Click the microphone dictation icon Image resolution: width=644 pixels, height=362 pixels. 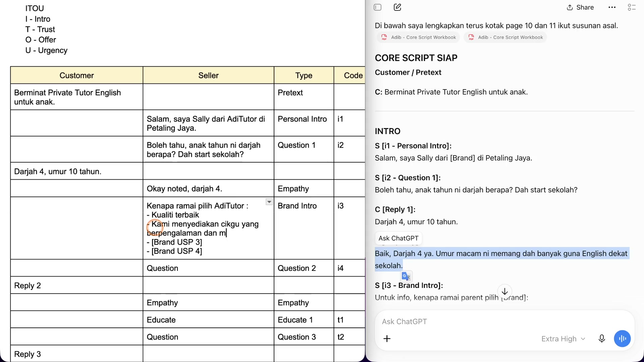point(602,339)
